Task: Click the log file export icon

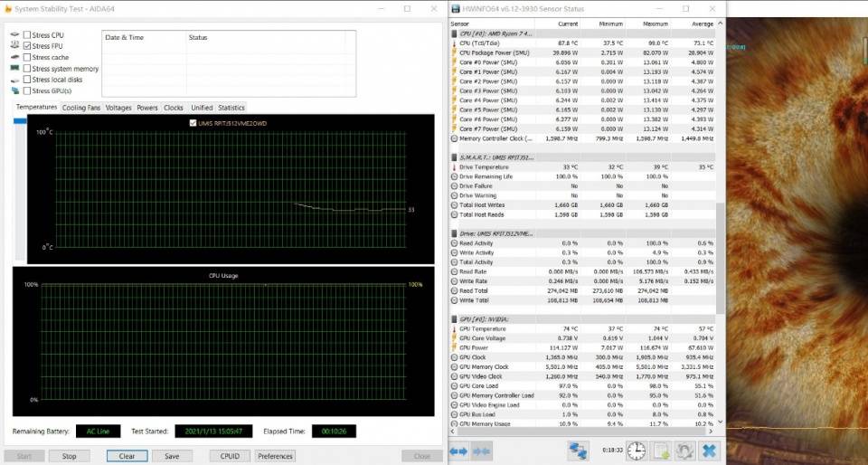Action: point(661,451)
